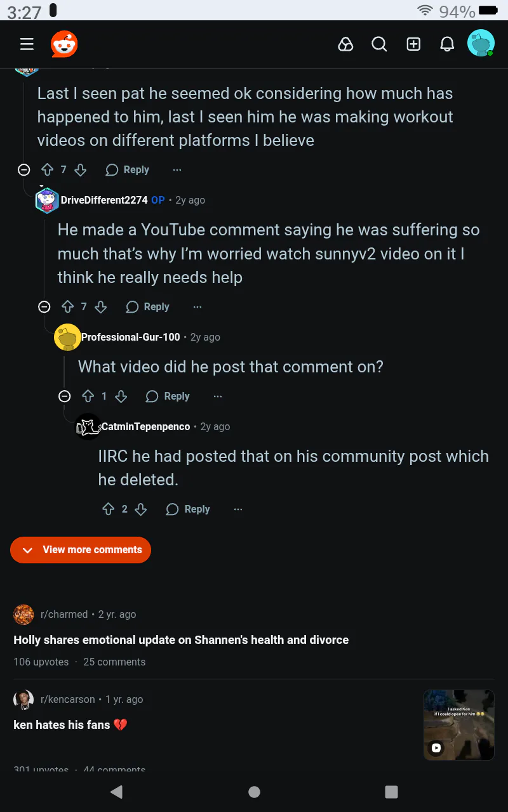The width and height of the screenshot is (508, 812).
Task: Expand View more comments
Action: pyautogui.click(x=81, y=550)
